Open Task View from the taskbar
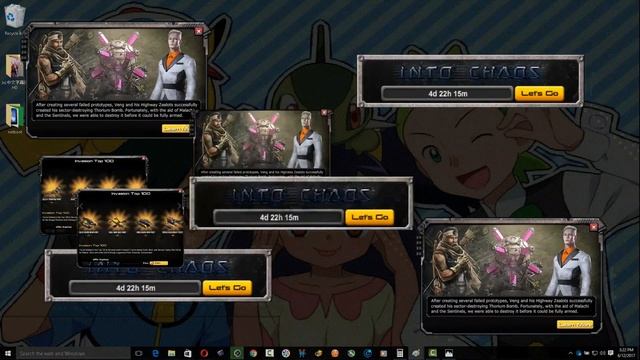 click(x=139, y=353)
